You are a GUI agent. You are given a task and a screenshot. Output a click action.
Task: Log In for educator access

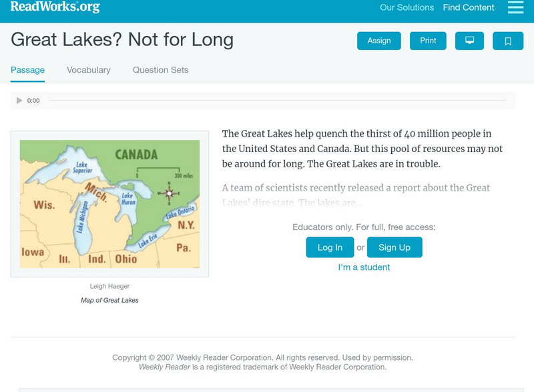click(332, 247)
